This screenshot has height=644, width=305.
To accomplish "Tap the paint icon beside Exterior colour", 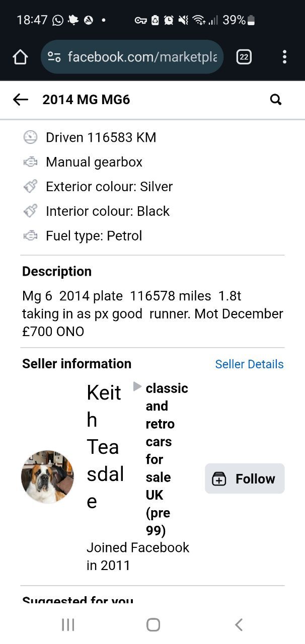I will click(x=31, y=187).
